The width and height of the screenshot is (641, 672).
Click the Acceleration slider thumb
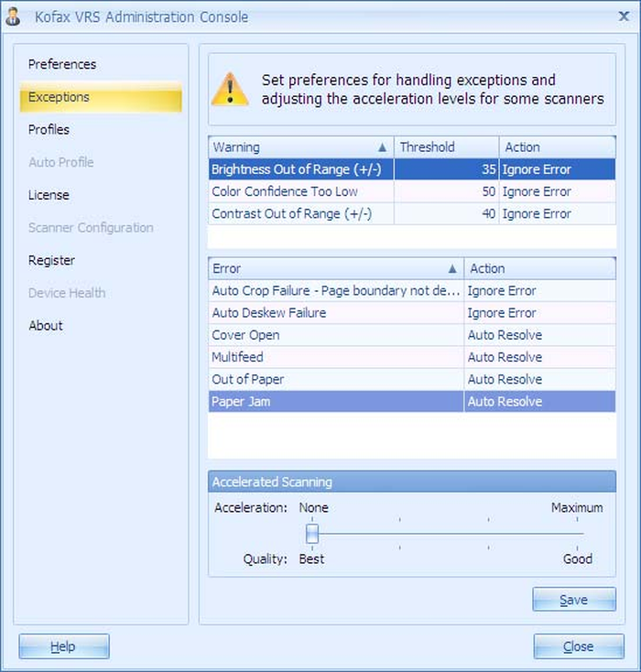pyautogui.click(x=312, y=534)
